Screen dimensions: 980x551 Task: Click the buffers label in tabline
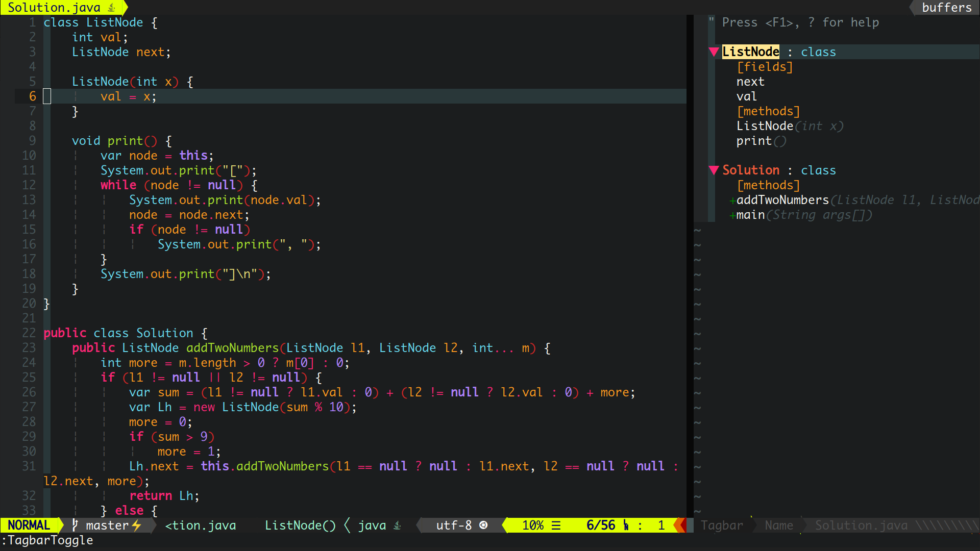(x=946, y=8)
